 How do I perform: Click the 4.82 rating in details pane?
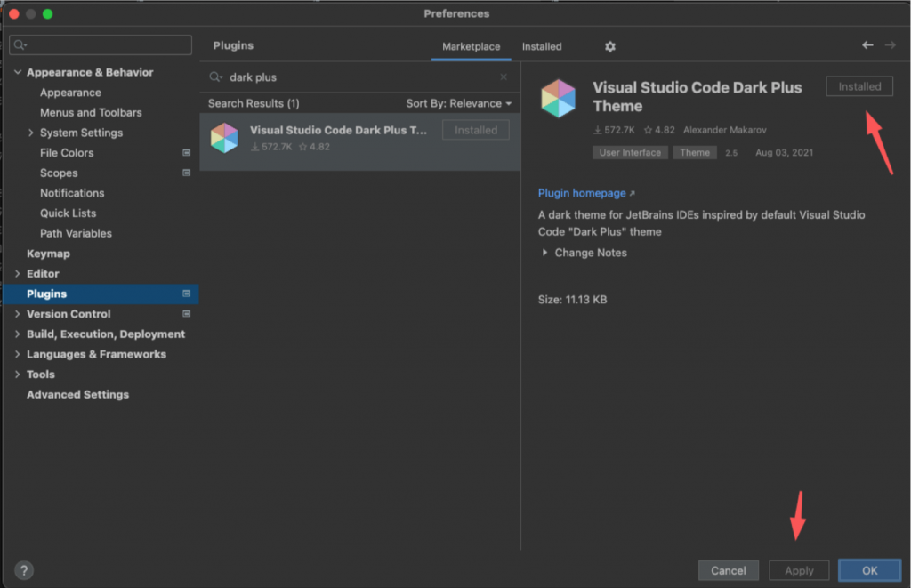click(659, 130)
